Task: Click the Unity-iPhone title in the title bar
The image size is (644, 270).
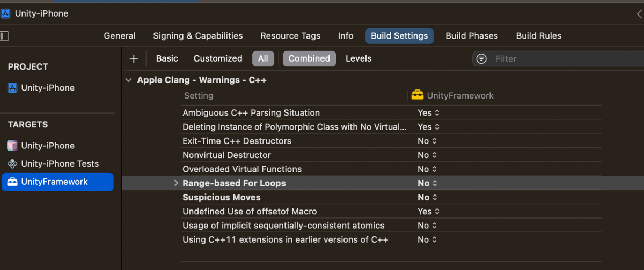Action: click(41, 14)
